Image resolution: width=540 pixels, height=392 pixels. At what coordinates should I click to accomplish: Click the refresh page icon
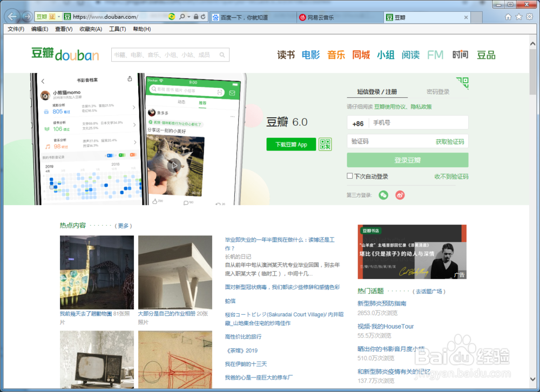tap(203, 17)
